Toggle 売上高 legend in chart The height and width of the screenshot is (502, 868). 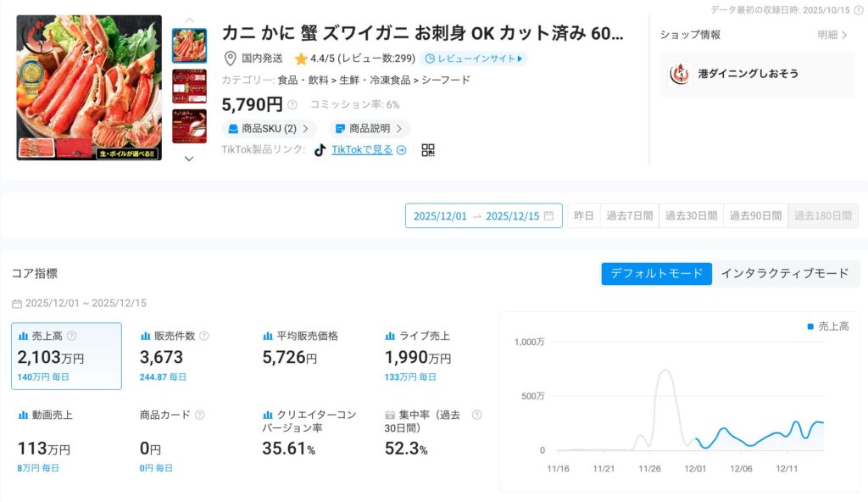tap(827, 326)
